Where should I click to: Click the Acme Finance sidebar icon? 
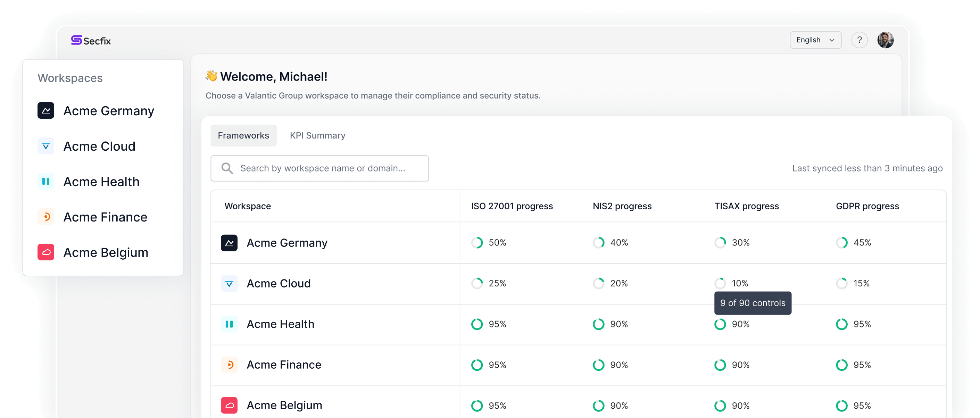[45, 217]
